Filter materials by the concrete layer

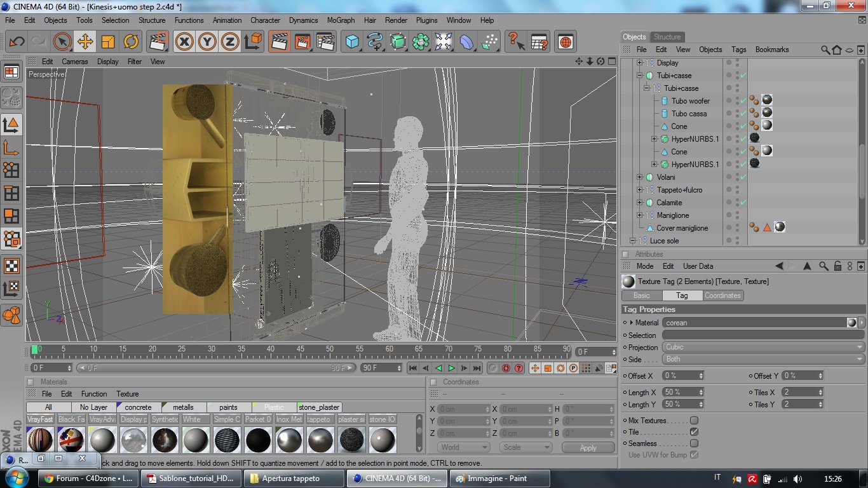click(138, 407)
